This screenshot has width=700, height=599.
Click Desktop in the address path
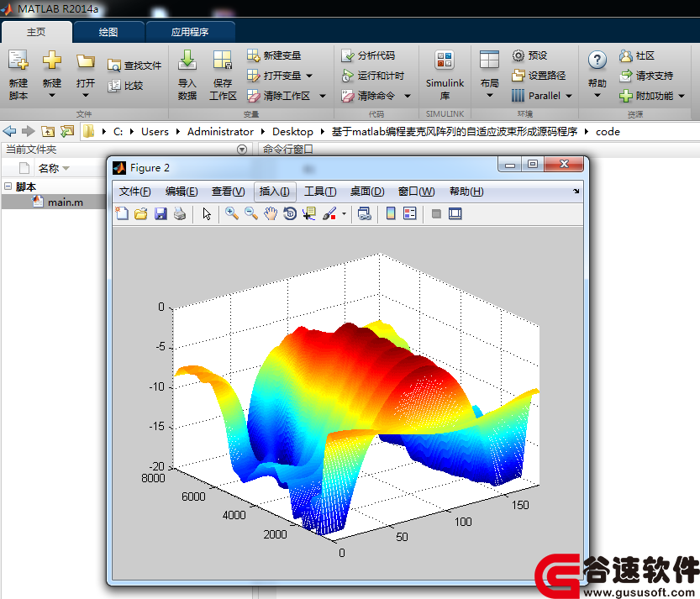click(292, 132)
